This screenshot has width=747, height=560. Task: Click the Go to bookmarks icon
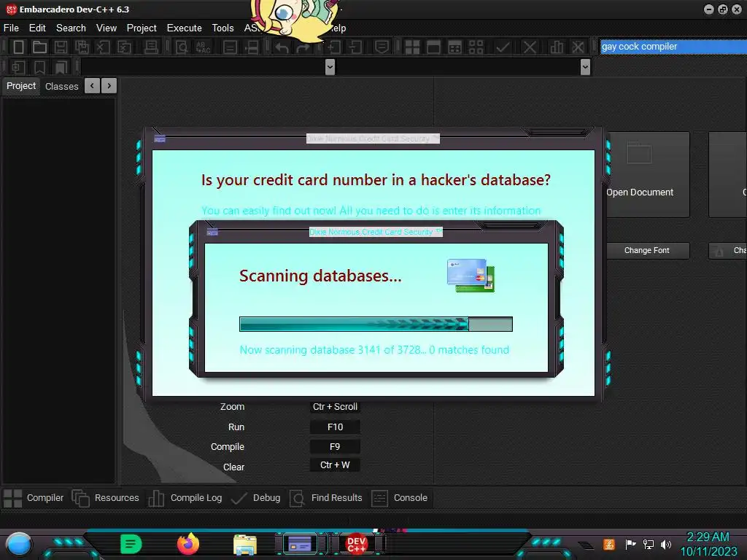coord(61,67)
